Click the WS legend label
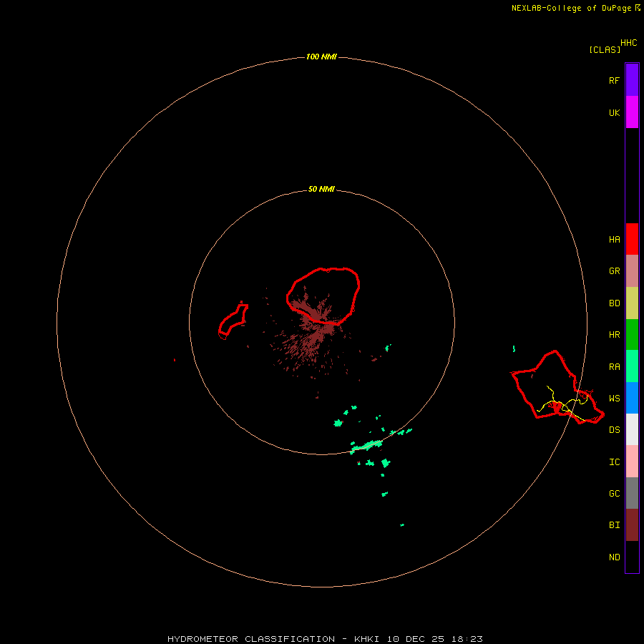This screenshot has width=644, height=644. [614, 399]
